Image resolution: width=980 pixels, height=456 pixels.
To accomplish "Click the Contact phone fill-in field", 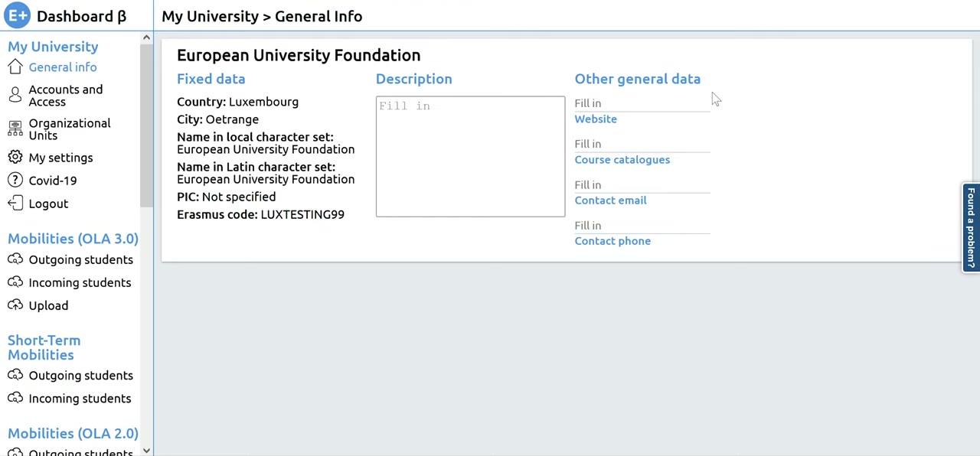I will pos(642,226).
